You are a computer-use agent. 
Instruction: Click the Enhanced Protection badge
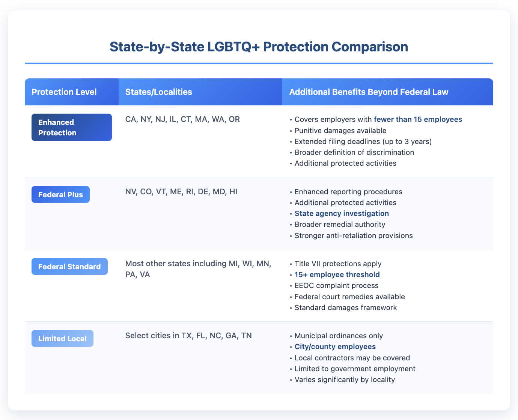click(71, 127)
